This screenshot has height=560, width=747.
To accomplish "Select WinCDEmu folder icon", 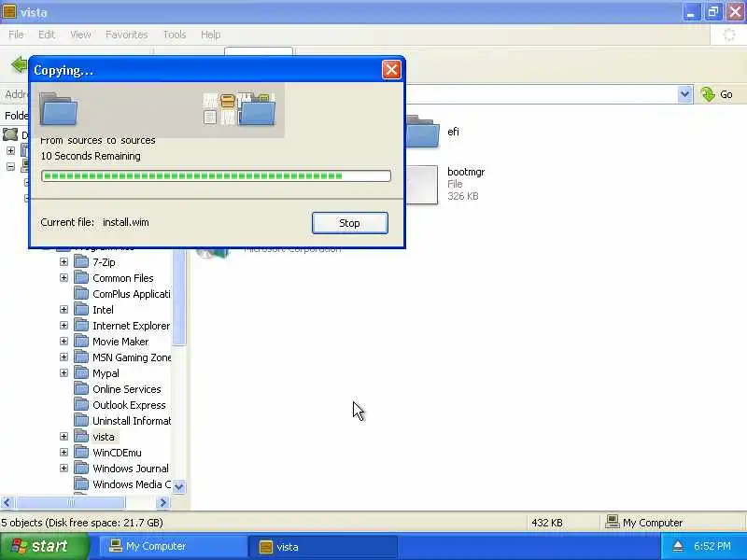I will coord(82,452).
